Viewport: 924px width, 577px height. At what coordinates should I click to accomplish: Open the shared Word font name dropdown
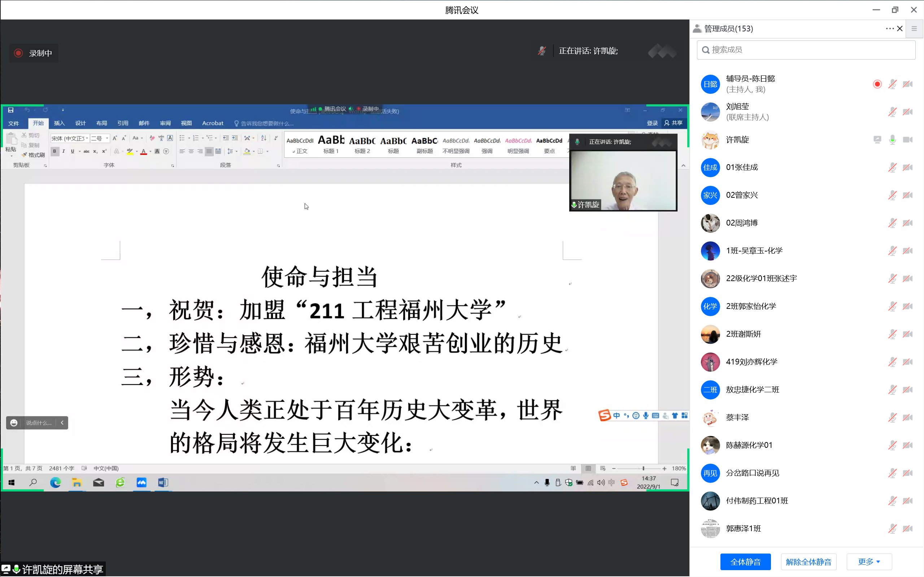[x=87, y=139]
